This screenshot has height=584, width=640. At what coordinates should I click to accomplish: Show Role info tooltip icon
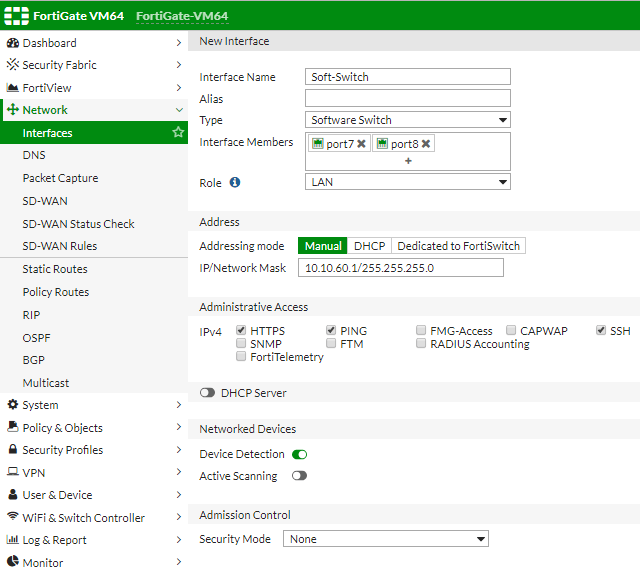point(235,182)
